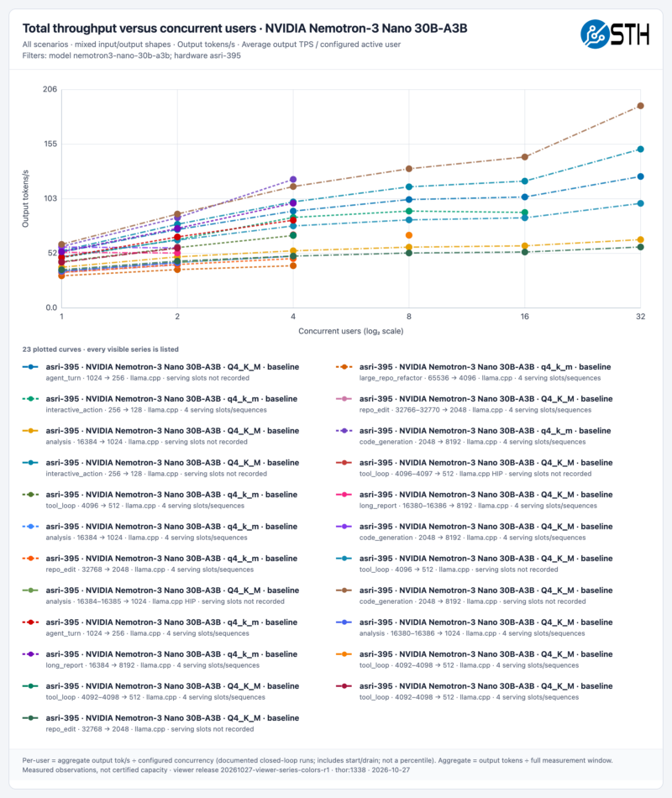Select legend text 'tool_loop · 4096 → 512 · llama.cpp · 4 serving slots/sequences'

tap(145, 506)
